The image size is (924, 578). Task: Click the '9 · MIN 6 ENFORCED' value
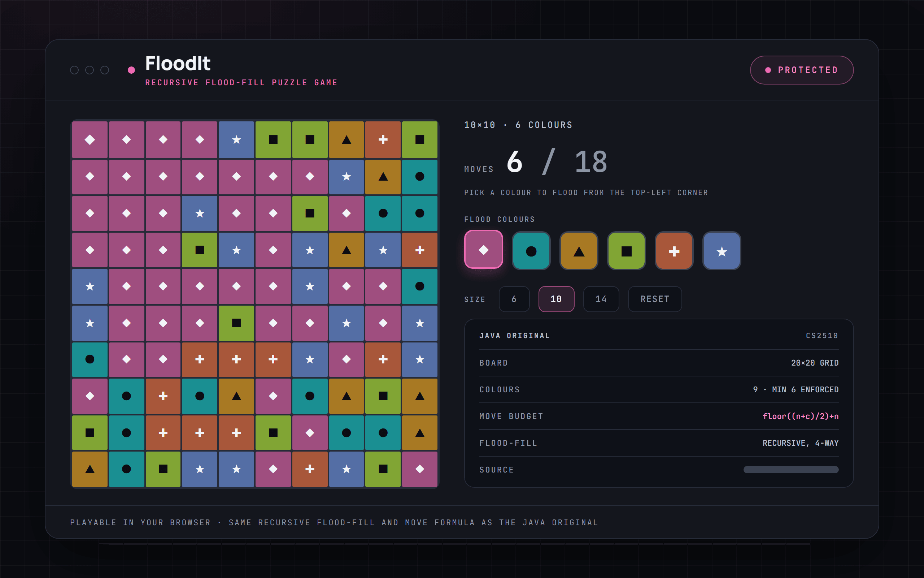point(796,389)
